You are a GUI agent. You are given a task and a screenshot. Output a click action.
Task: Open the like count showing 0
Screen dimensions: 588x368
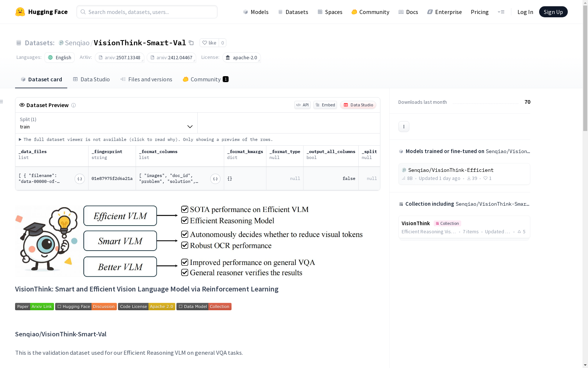(x=222, y=43)
